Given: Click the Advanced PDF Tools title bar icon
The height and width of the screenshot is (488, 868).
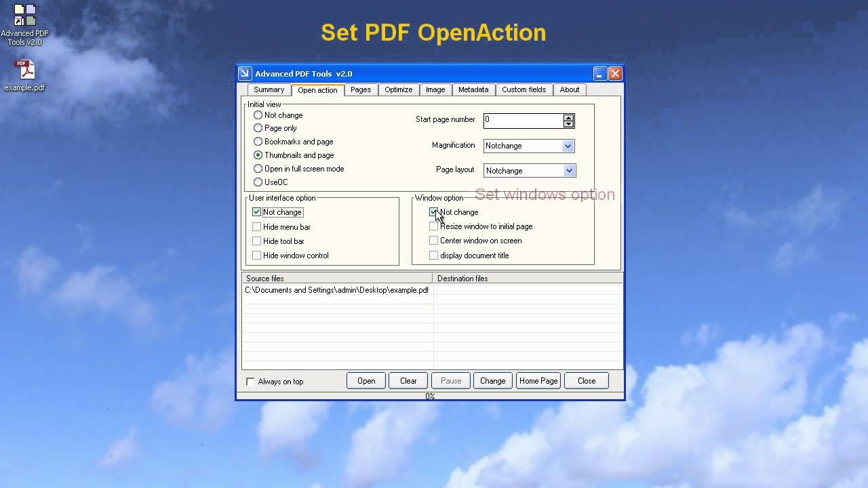Looking at the screenshot, I should (245, 73).
